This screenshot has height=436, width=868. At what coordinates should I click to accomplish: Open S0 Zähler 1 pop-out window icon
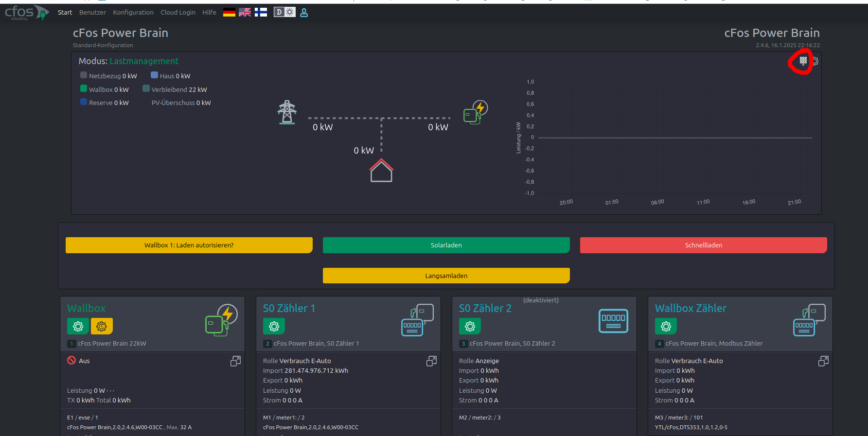[x=431, y=361]
